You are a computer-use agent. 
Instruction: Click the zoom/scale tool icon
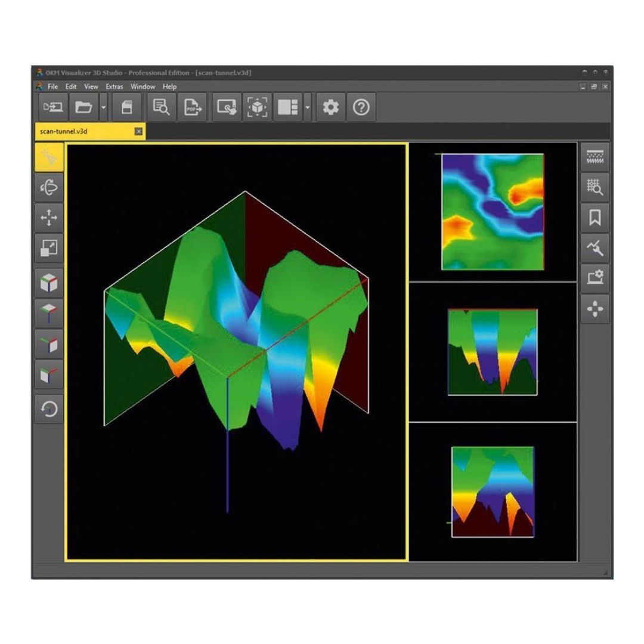coord(49,249)
